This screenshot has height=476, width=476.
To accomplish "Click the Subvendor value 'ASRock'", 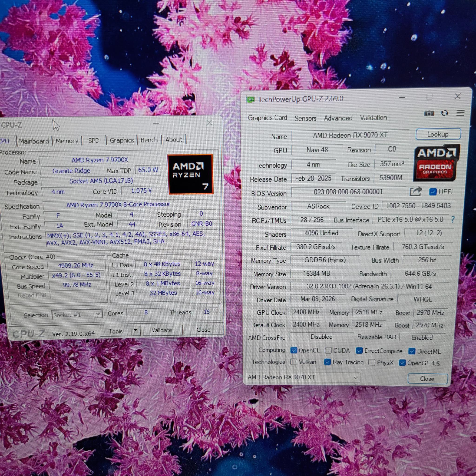I will pyautogui.click(x=318, y=206).
